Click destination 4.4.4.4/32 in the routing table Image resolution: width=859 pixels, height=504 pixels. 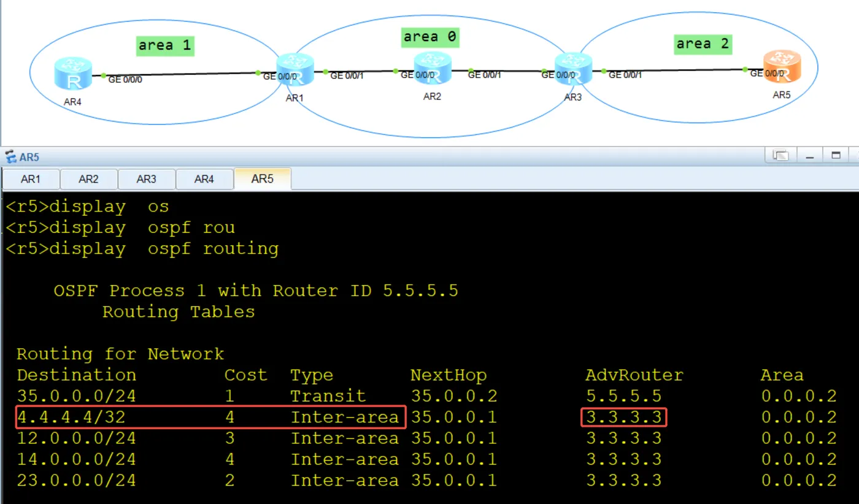tap(71, 418)
